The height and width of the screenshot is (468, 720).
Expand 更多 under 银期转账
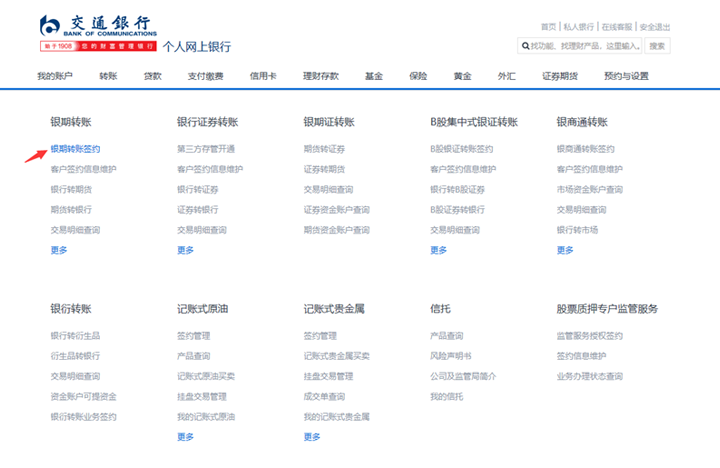(x=59, y=250)
